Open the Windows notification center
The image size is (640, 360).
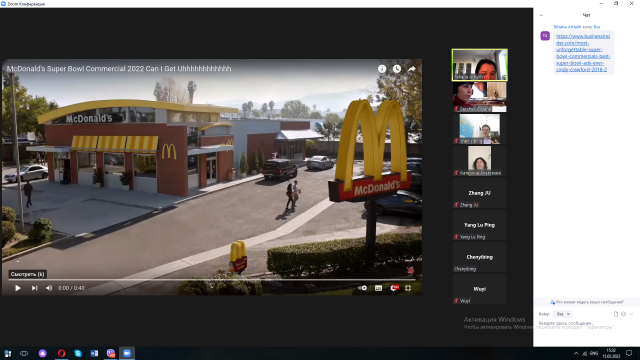629,353
